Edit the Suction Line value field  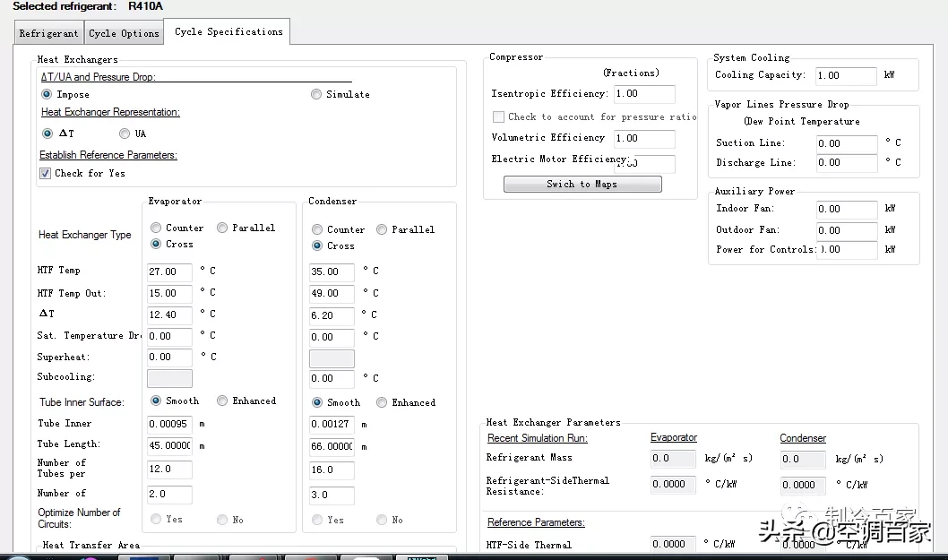click(845, 143)
